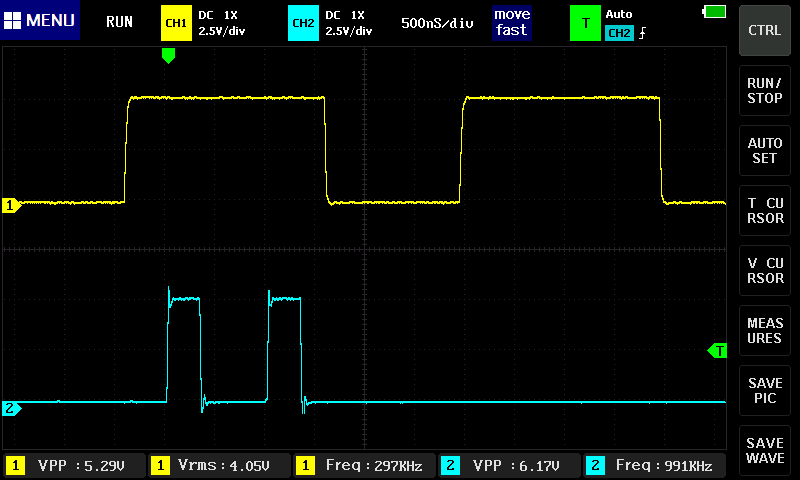Open CH1 DC 1X 2.5V/div settings
The image size is (800, 480).
click(222, 22)
